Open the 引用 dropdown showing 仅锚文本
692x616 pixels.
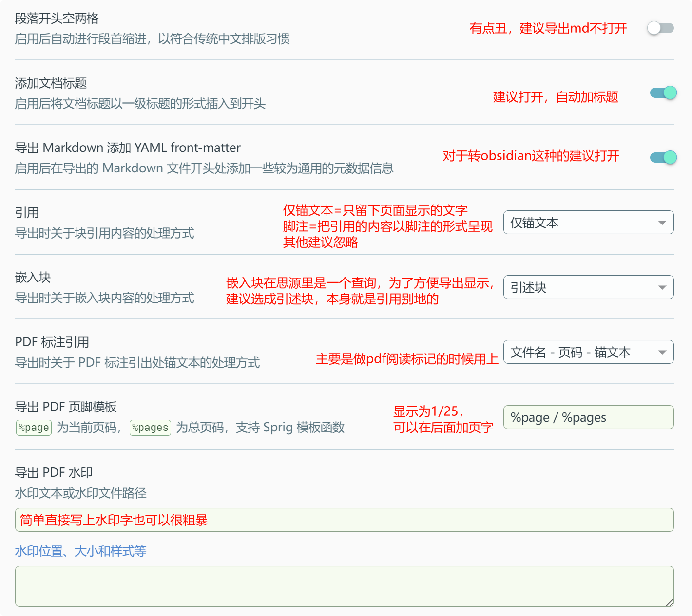[x=588, y=223]
